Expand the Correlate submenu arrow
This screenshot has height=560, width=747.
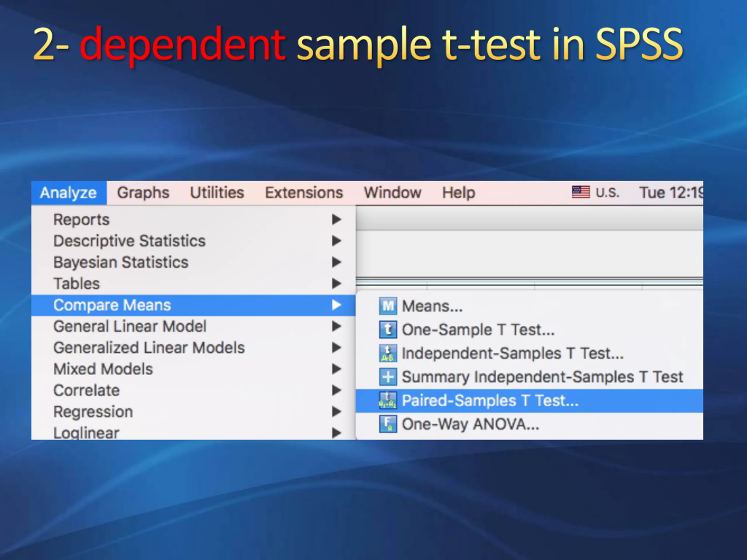336,390
